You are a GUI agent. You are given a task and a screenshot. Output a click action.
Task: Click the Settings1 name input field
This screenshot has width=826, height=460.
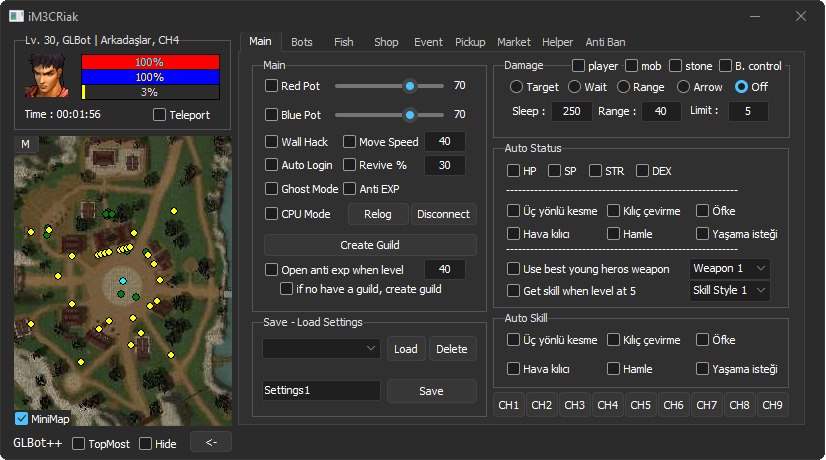321,390
